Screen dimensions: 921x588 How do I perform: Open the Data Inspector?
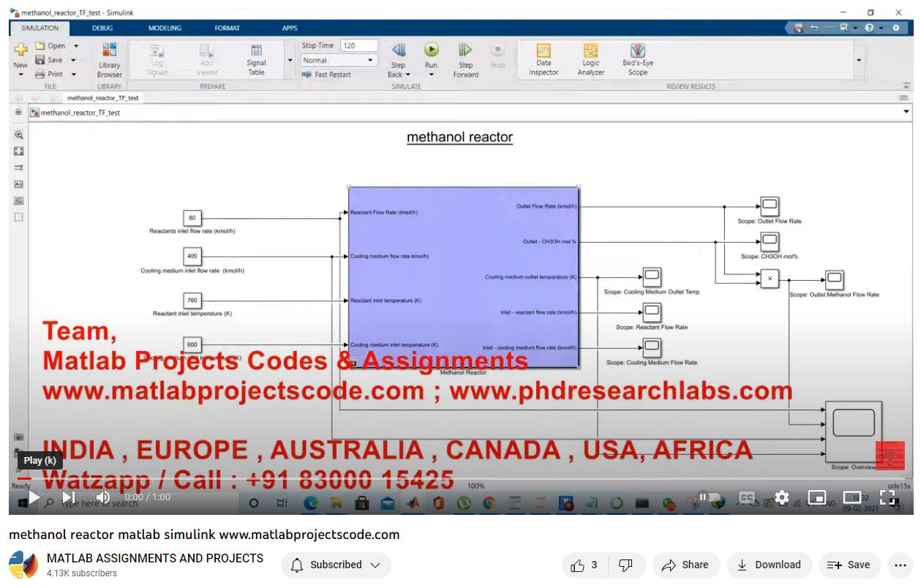544,59
